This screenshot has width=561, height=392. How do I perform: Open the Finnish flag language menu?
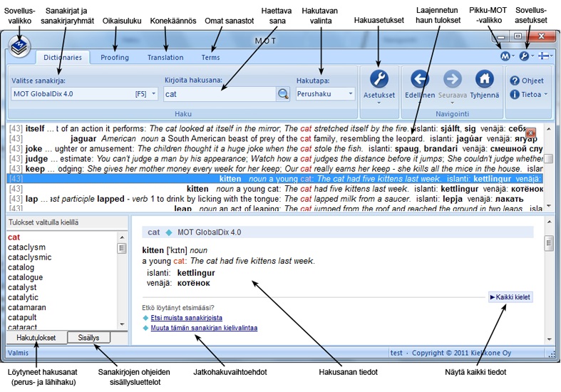tap(544, 56)
